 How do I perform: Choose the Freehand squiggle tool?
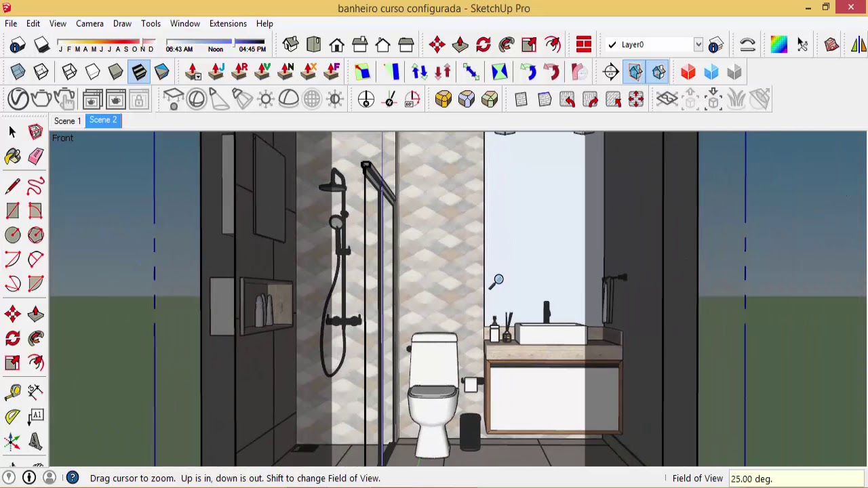(36, 186)
